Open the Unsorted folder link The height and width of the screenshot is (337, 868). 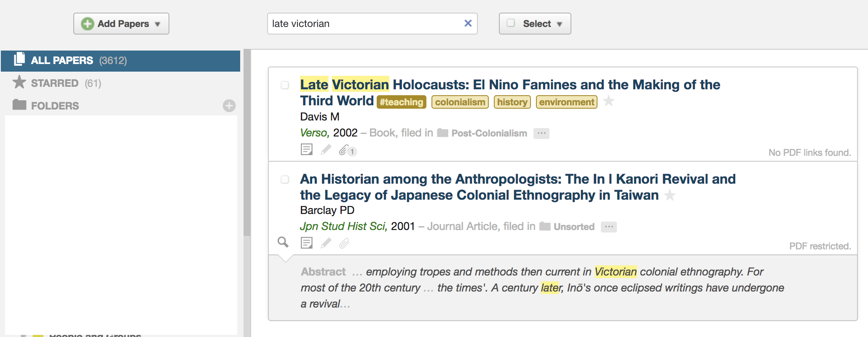[x=574, y=227]
